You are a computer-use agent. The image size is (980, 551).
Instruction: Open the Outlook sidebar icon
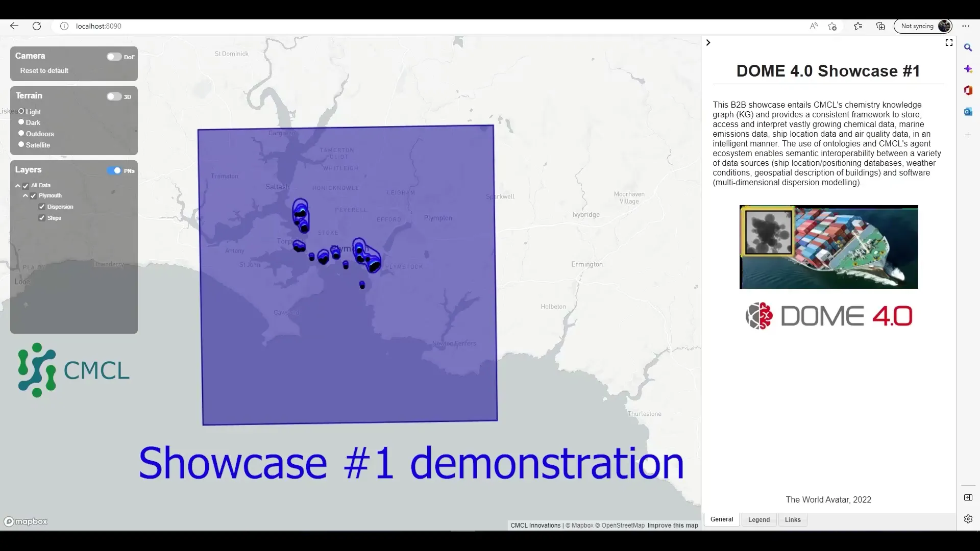click(968, 112)
